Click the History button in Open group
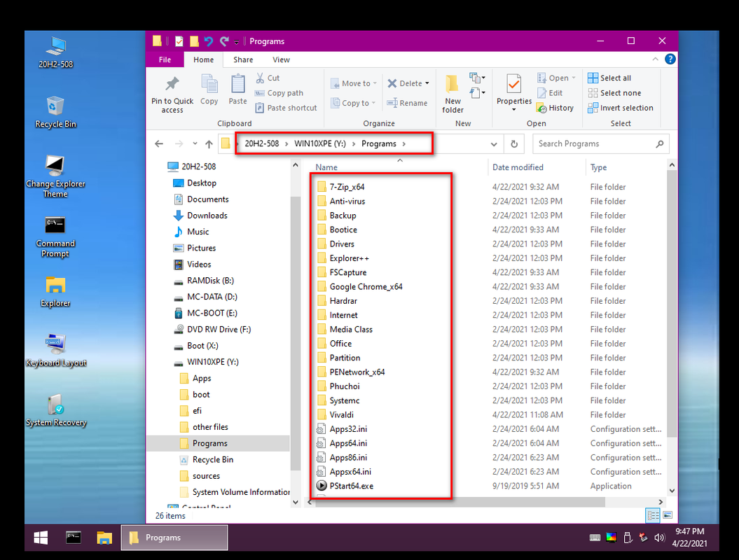Viewport: 739px width, 560px height. pos(555,108)
